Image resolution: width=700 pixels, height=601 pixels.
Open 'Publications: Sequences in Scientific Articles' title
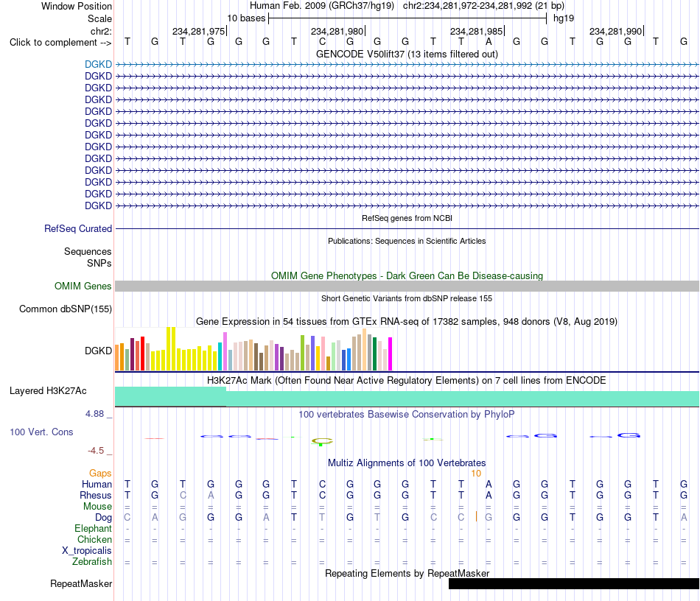[x=407, y=241]
